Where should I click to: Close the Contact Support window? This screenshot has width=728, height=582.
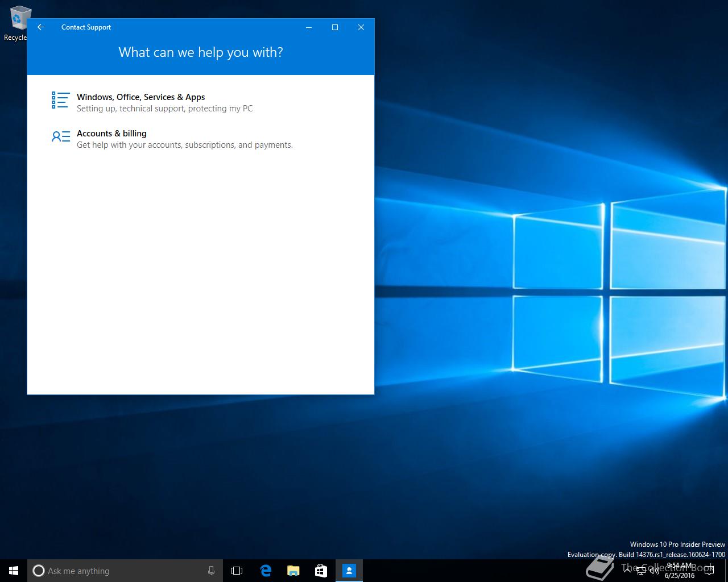pyautogui.click(x=361, y=27)
